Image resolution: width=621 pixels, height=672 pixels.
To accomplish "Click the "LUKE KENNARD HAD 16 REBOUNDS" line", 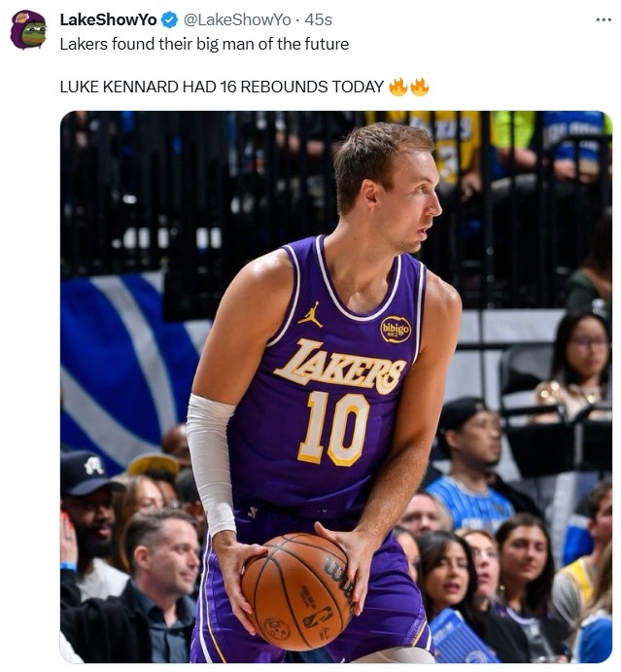I will 222,87.
